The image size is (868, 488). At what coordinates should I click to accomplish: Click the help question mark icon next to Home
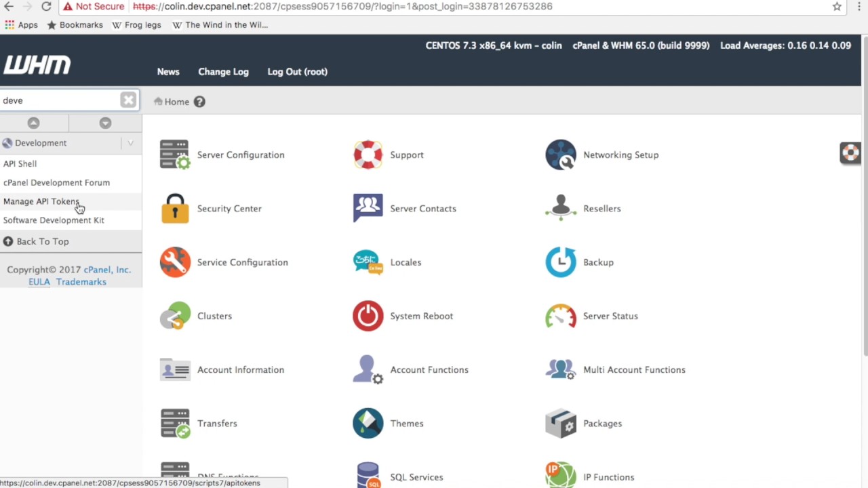[x=199, y=102]
